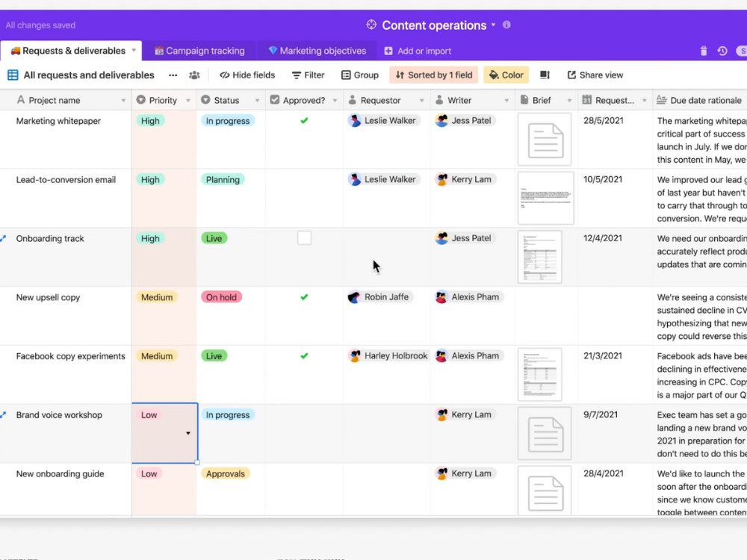
Task: Select the Approvals status cell
Action: click(226, 474)
